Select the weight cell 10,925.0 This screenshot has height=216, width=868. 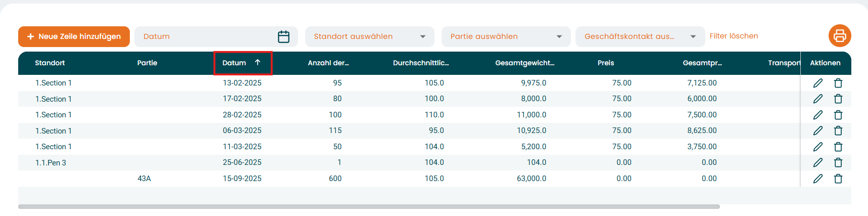point(532,131)
